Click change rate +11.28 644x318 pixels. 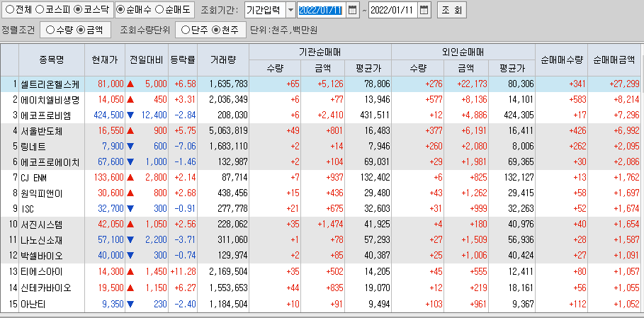click(184, 271)
